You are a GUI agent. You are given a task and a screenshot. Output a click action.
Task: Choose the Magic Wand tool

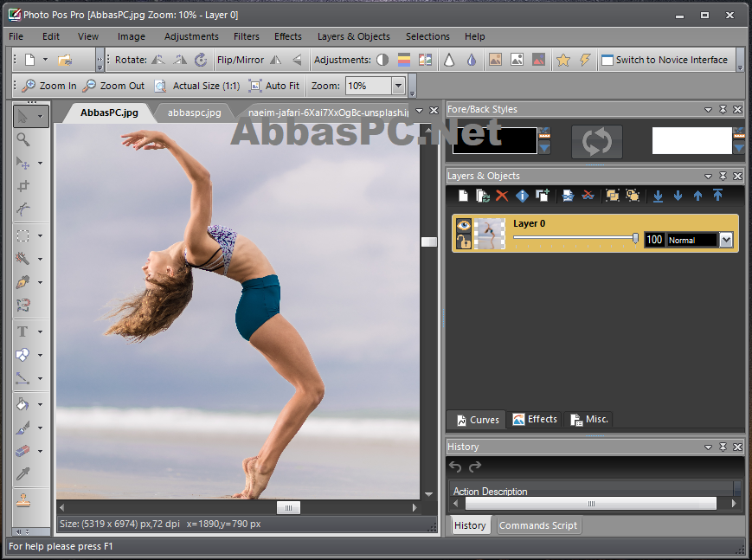23,259
